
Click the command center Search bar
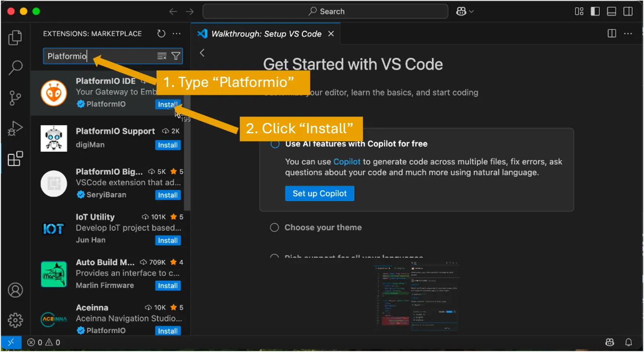point(325,12)
